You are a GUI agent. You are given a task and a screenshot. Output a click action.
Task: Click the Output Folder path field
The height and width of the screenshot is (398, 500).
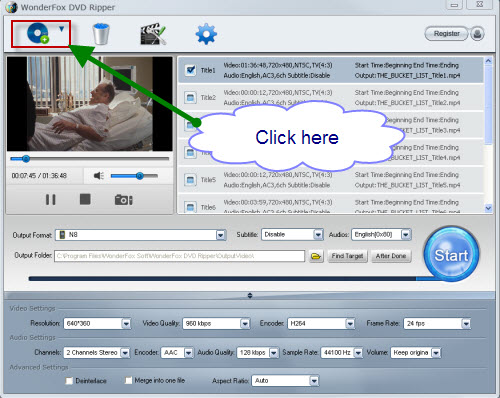[179, 256]
